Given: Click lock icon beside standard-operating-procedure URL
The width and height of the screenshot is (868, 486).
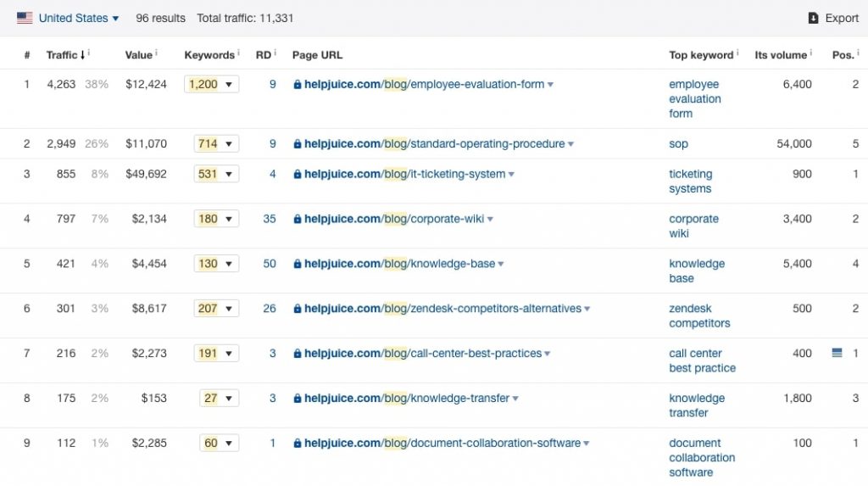Looking at the screenshot, I should click(298, 144).
